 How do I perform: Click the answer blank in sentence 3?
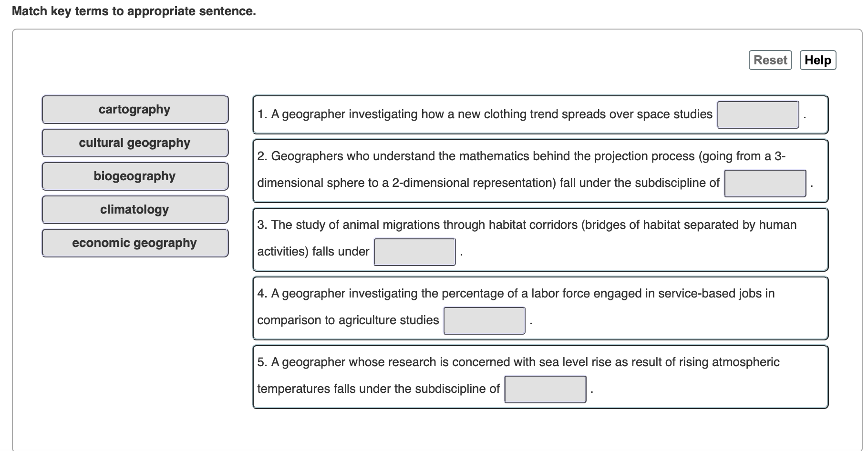[x=414, y=252]
